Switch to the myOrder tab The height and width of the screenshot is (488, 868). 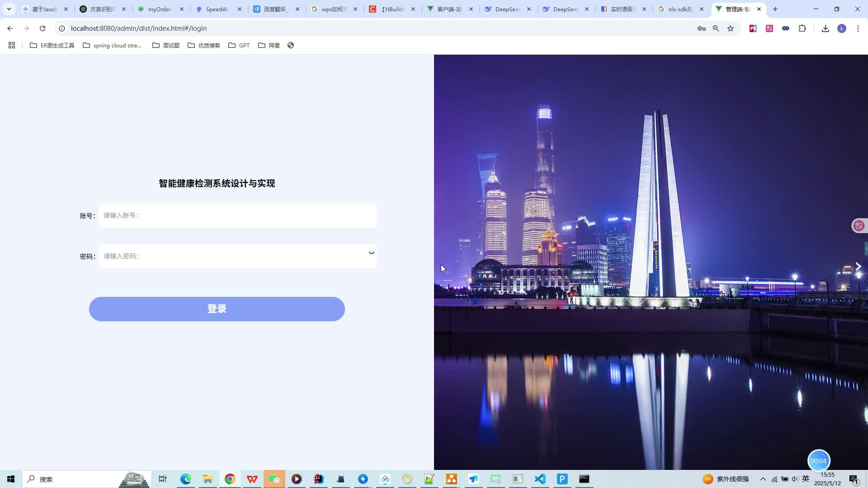[x=159, y=9]
